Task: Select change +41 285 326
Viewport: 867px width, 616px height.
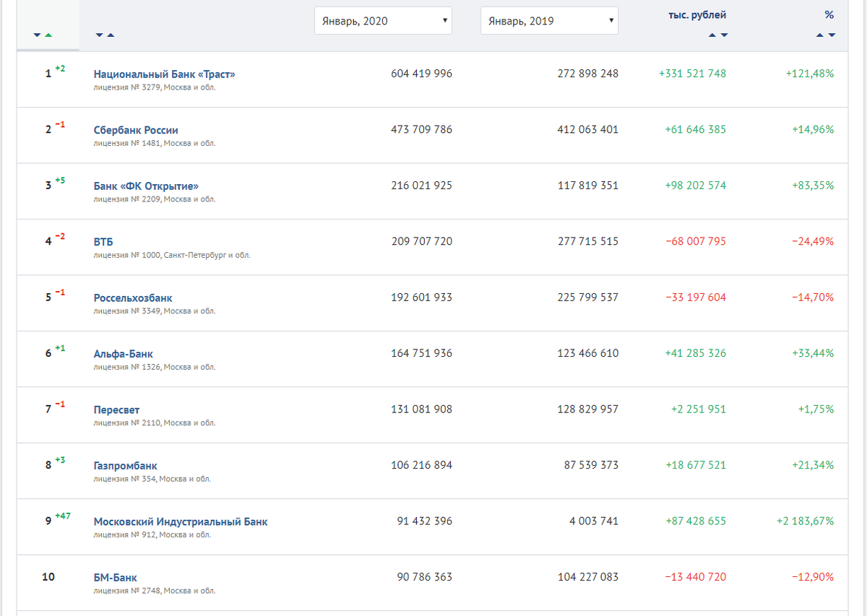Action: [696, 354]
